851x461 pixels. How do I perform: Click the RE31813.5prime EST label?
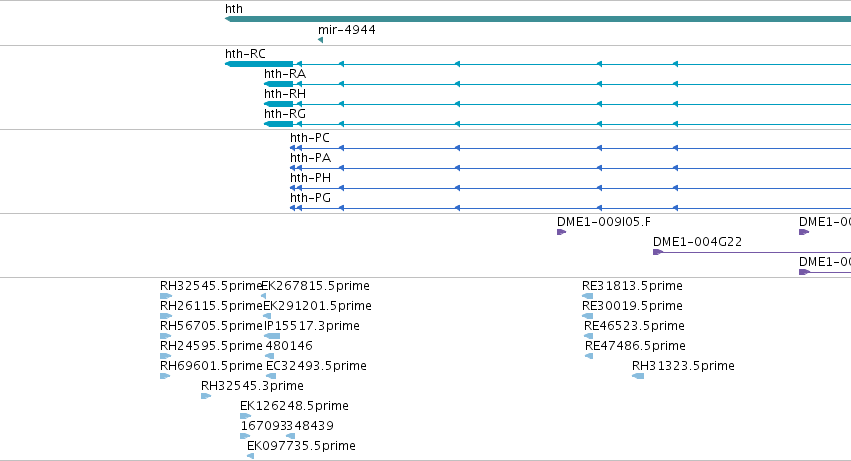[x=632, y=286]
